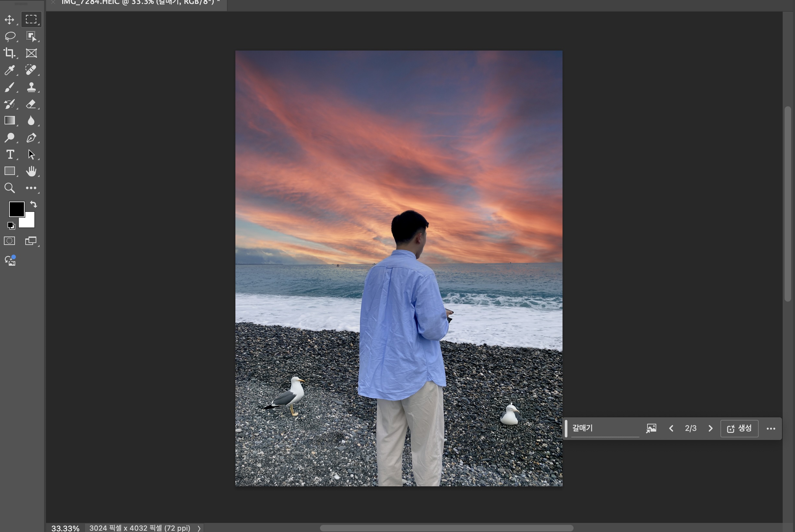Select the Eraser tool

coord(31,104)
